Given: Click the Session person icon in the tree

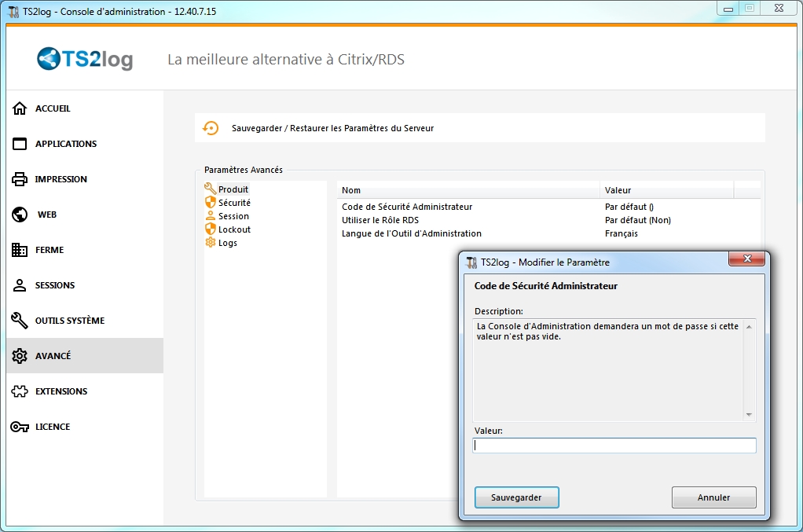Looking at the screenshot, I should (x=210, y=215).
